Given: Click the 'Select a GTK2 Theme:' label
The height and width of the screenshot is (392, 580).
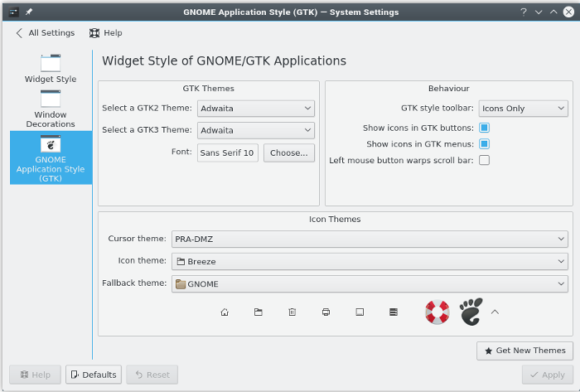Looking at the screenshot, I should point(147,108).
